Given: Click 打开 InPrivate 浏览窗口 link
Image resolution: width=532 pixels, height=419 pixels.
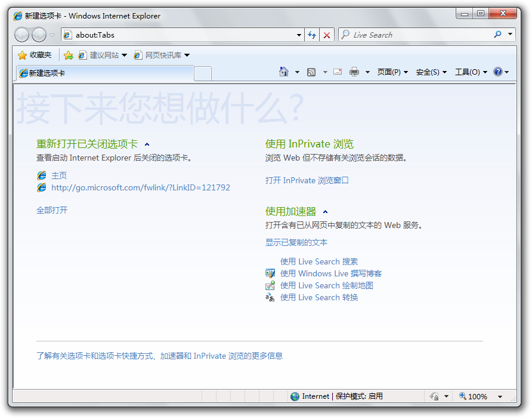Looking at the screenshot, I should click(307, 180).
